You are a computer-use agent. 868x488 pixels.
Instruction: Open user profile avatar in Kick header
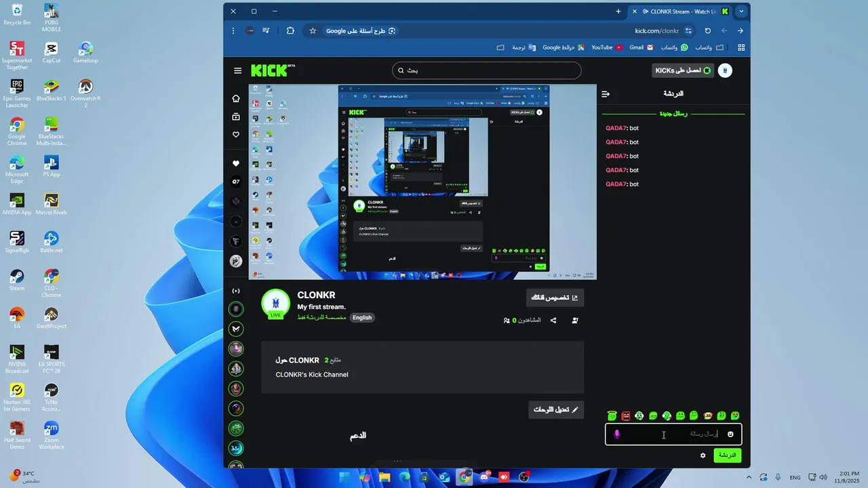(x=725, y=70)
